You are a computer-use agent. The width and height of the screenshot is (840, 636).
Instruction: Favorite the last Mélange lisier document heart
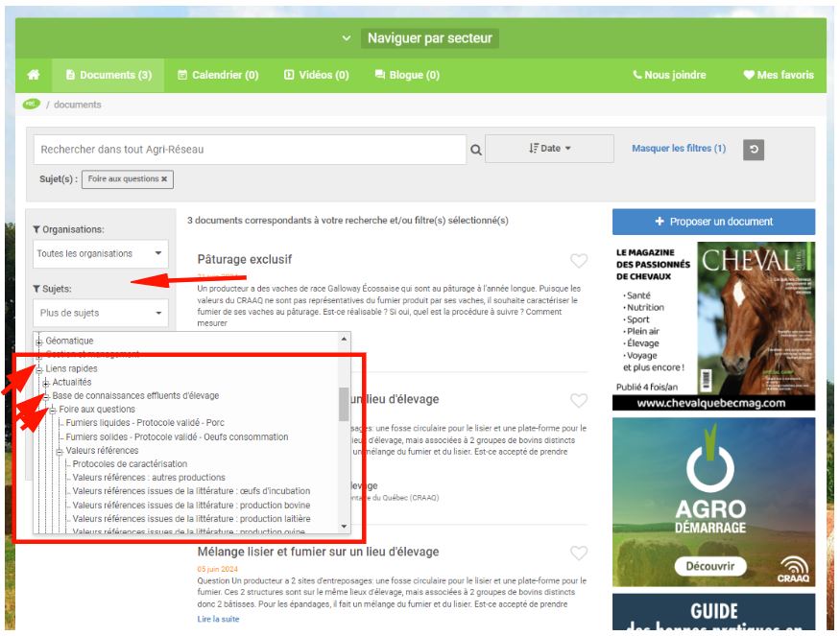click(579, 553)
